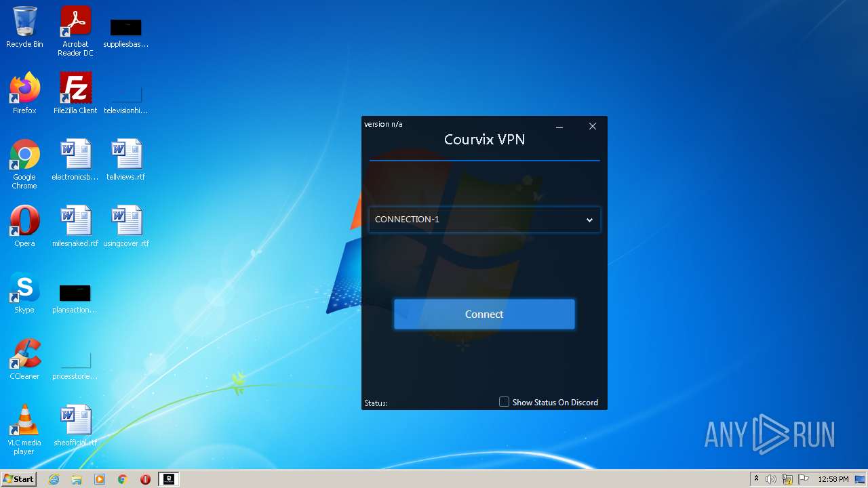
Task: Select the electronicsb... document icon
Action: 75,160
